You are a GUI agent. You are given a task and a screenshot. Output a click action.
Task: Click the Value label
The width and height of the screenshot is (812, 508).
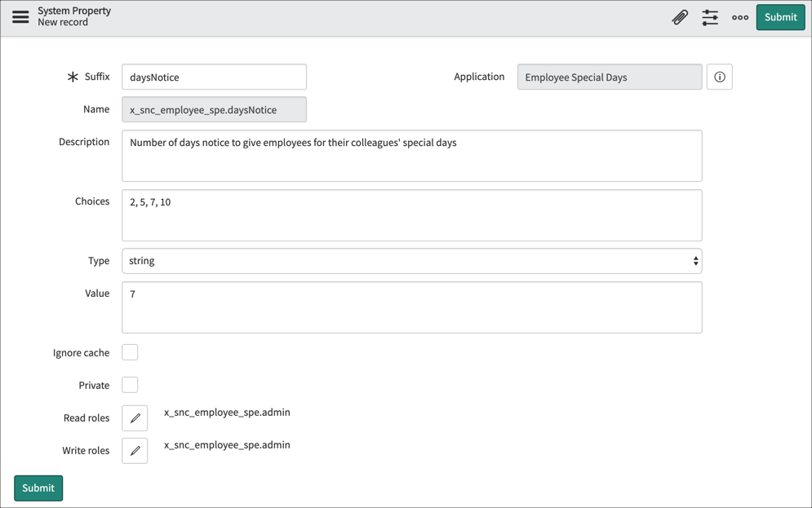click(x=97, y=294)
